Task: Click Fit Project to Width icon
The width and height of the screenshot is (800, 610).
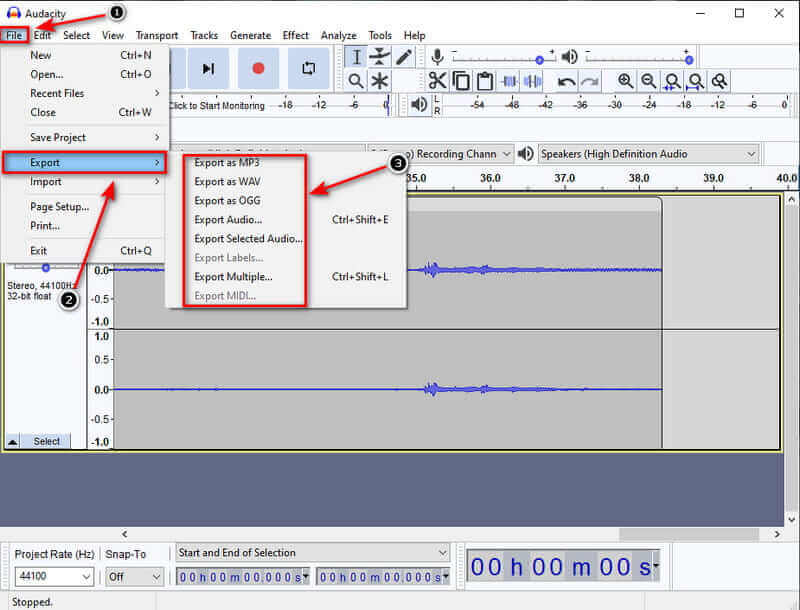Action: tap(696, 81)
